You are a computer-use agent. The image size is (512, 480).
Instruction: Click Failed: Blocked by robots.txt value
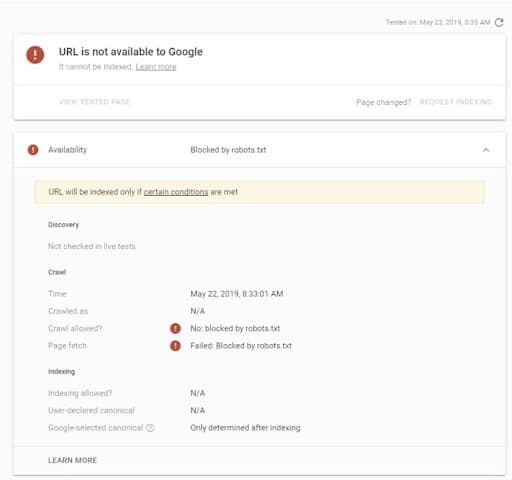(241, 346)
